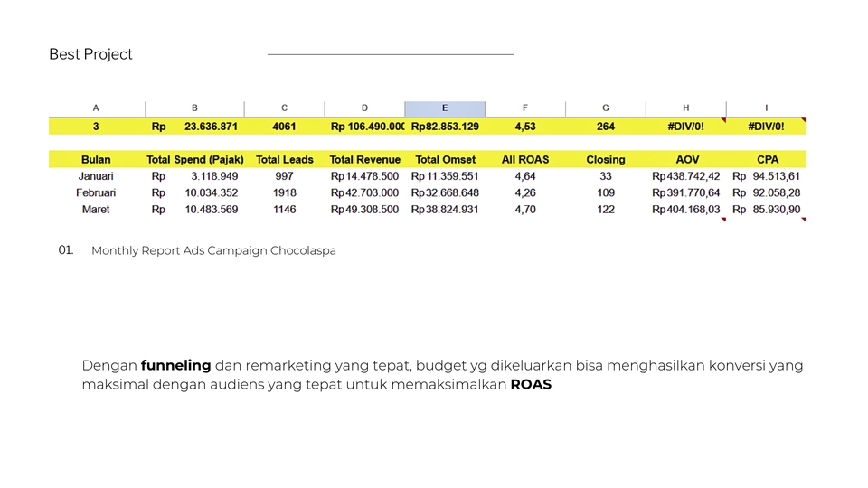Select column header B
This screenshot has height=488, width=868.
pyautogui.click(x=194, y=108)
